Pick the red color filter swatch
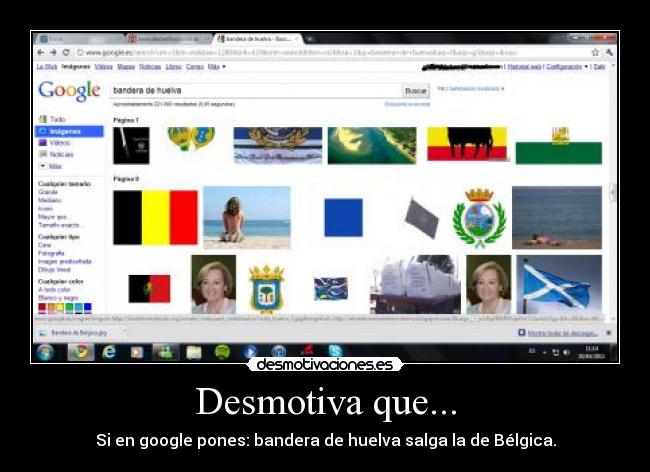 [42, 307]
